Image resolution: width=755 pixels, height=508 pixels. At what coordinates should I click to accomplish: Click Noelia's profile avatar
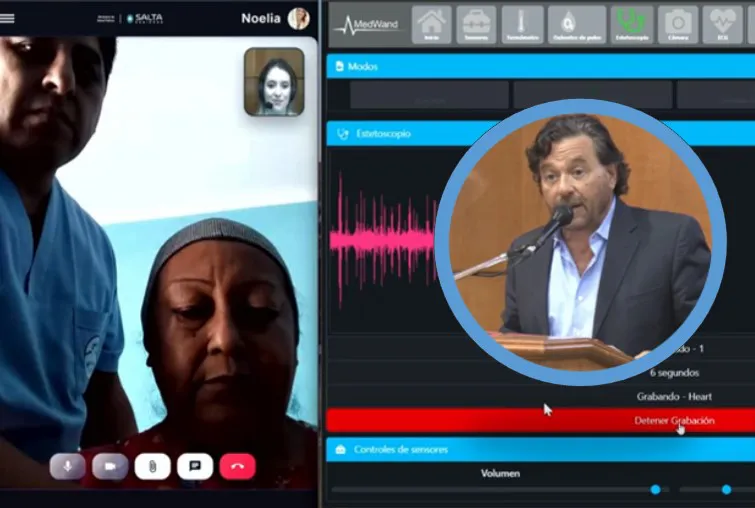coord(298,18)
